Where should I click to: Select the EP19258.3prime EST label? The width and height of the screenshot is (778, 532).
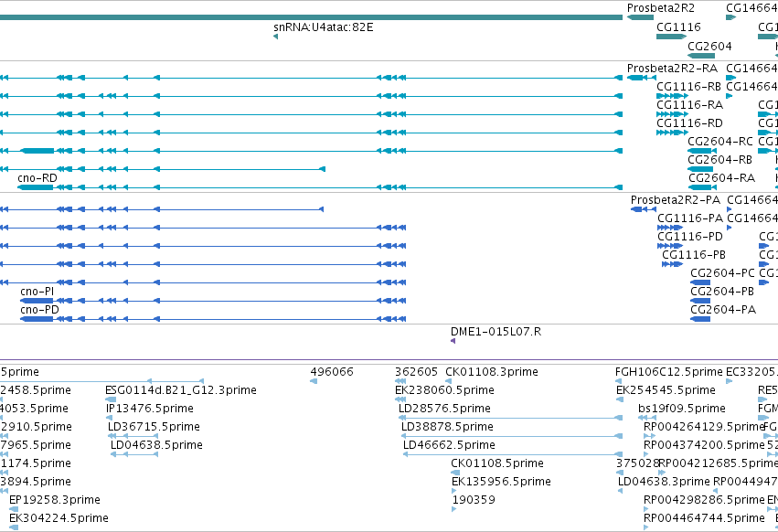point(55,500)
